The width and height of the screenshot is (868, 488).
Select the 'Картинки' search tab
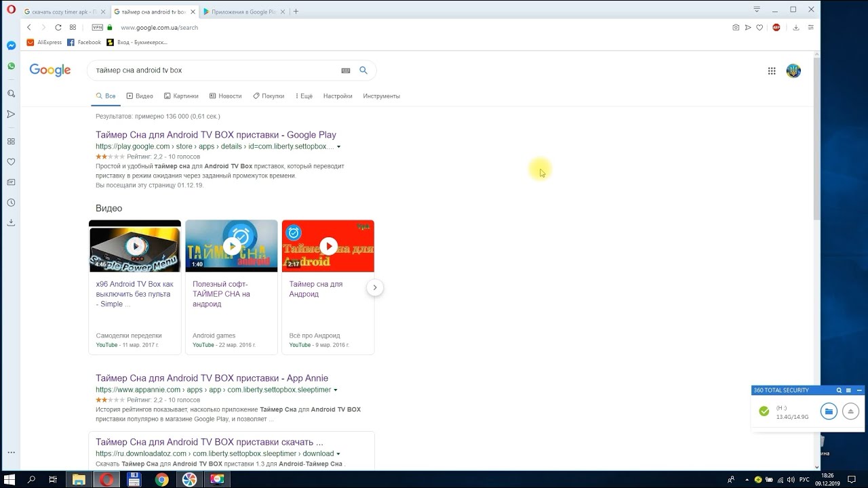pos(181,96)
